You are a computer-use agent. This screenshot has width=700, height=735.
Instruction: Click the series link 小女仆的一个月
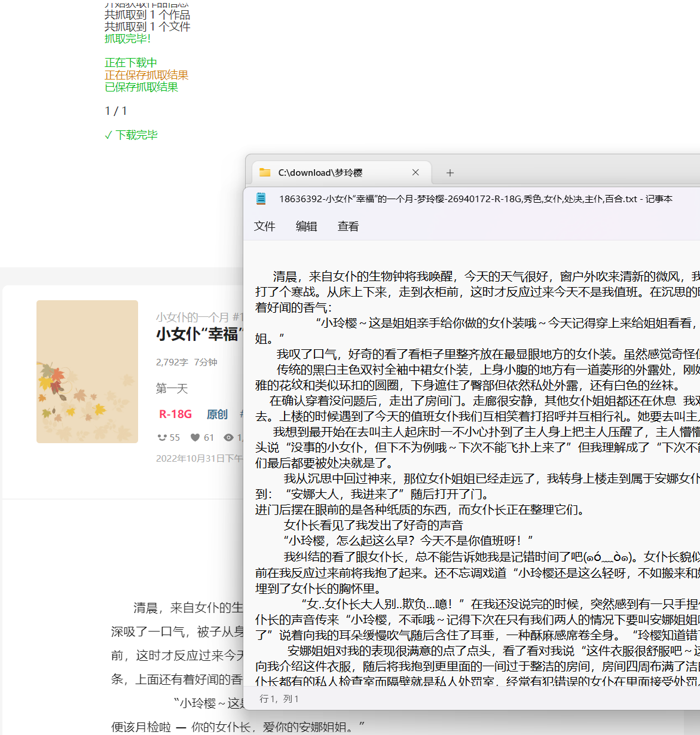(200, 317)
